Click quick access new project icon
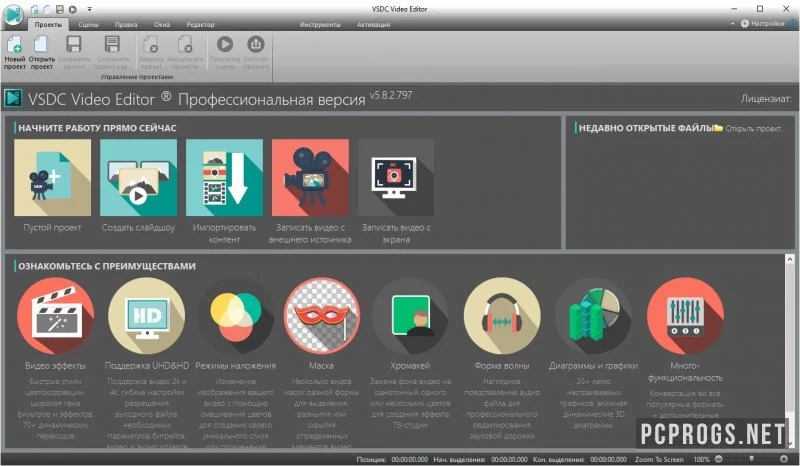This screenshot has width=800, height=466. (35, 9)
